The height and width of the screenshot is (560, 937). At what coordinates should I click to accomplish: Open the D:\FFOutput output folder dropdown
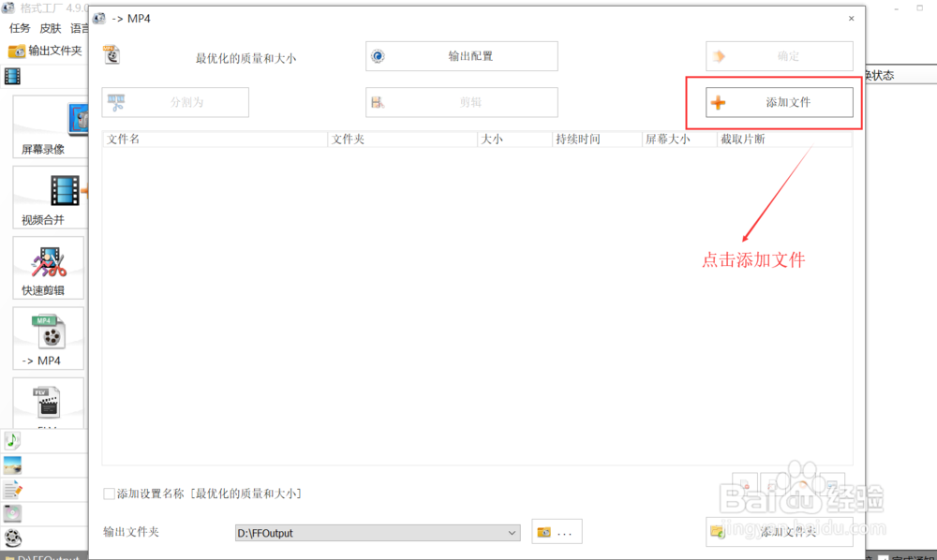click(512, 531)
